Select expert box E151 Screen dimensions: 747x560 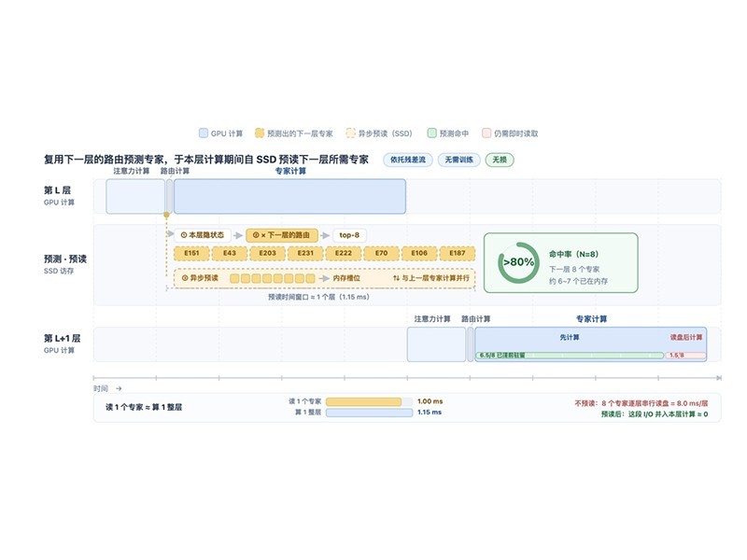pos(191,253)
